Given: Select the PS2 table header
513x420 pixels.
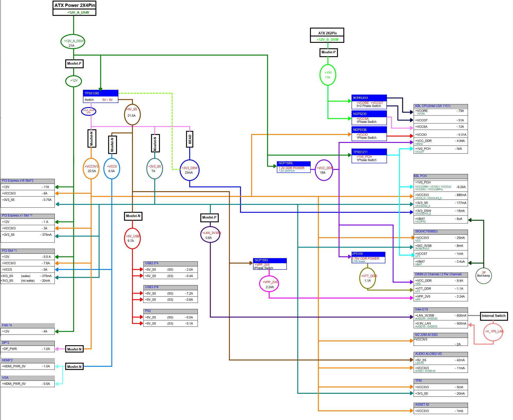Looking at the screenshot, I should click(x=170, y=311).
